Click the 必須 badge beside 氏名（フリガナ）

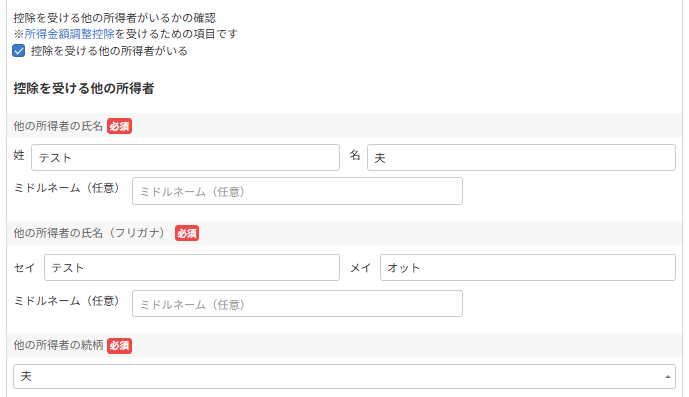187,233
